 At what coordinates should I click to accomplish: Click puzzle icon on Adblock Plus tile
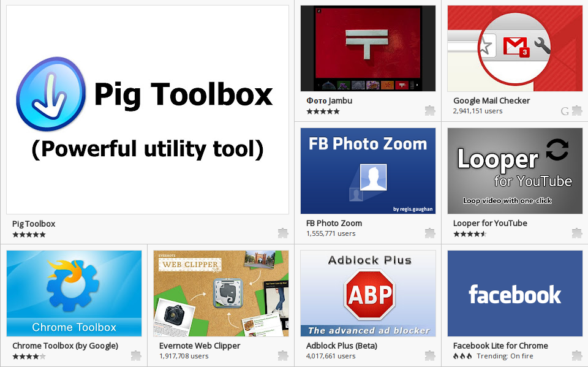(x=430, y=355)
